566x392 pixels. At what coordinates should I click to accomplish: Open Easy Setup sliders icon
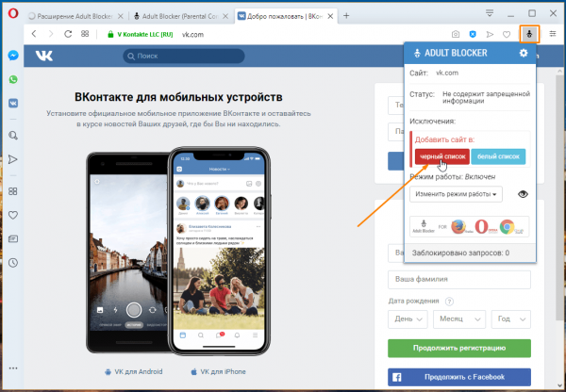tap(553, 34)
